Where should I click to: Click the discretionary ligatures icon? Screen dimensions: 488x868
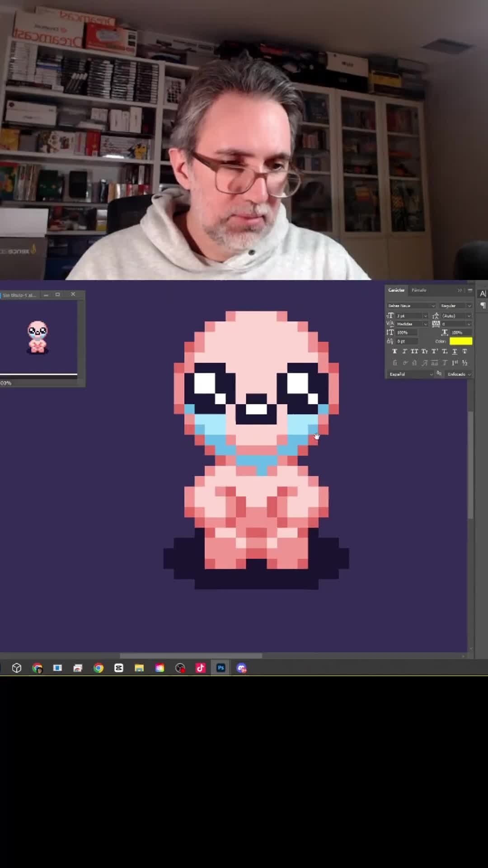point(414,363)
